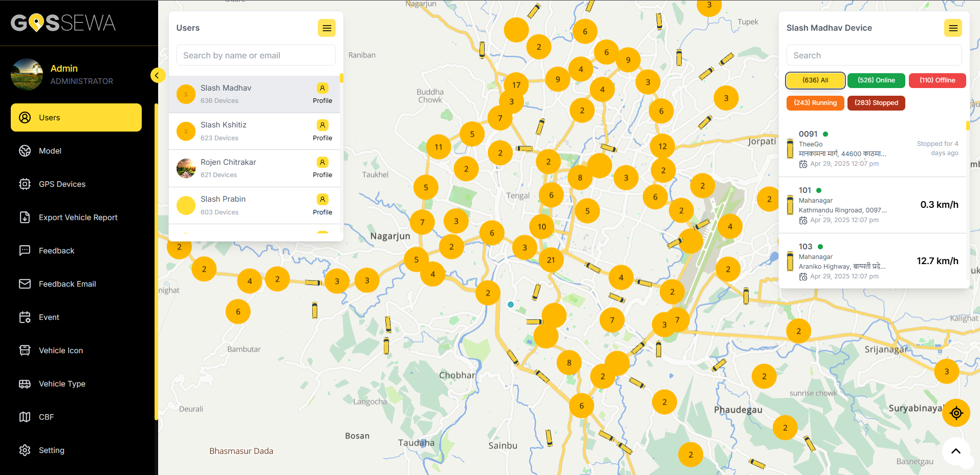Select user Slash Madhav row
The height and width of the screenshot is (475, 980).
[x=254, y=94]
